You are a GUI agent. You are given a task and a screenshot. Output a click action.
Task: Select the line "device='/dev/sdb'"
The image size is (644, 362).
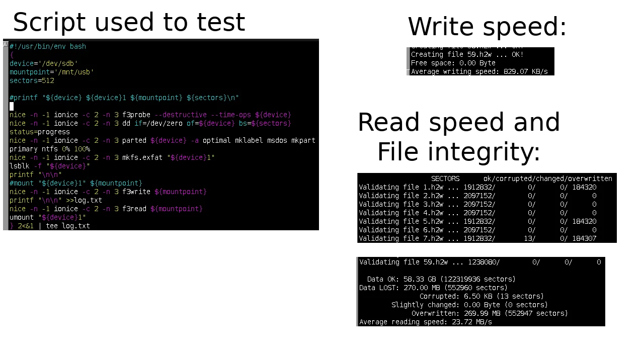click(x=44, y=63)
